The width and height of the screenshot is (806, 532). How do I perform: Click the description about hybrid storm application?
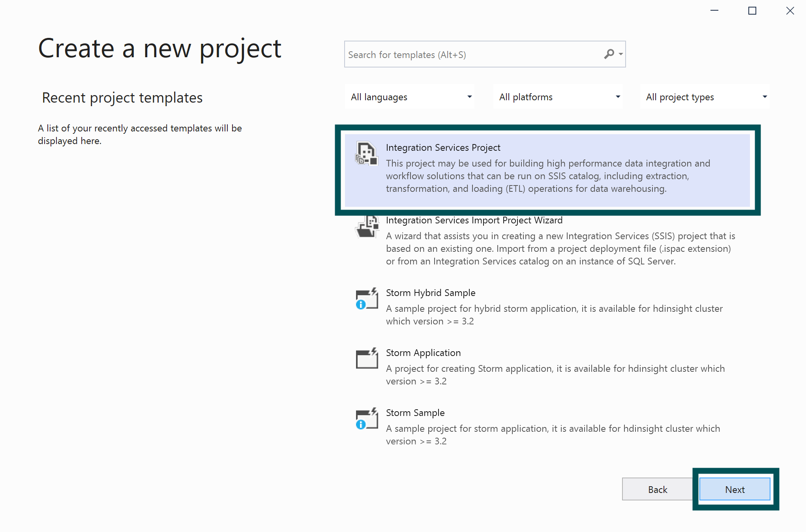(x=554, y=315)
